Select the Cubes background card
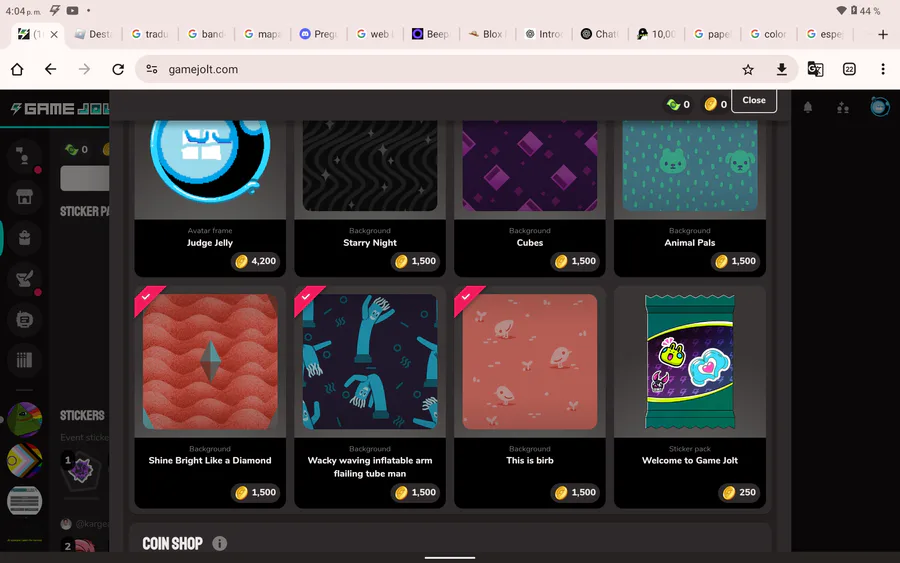900x563 pixels. click(x=530, y=198)
